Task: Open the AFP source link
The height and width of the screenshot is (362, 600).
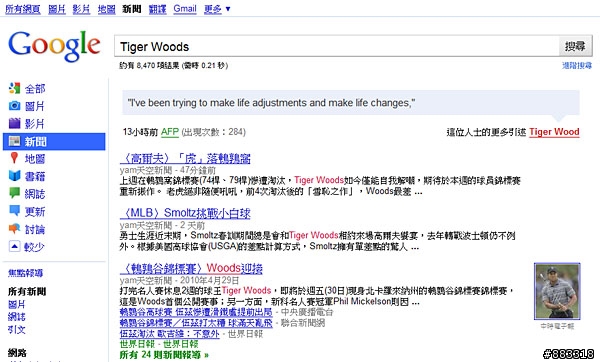Action: pos(170,132)
